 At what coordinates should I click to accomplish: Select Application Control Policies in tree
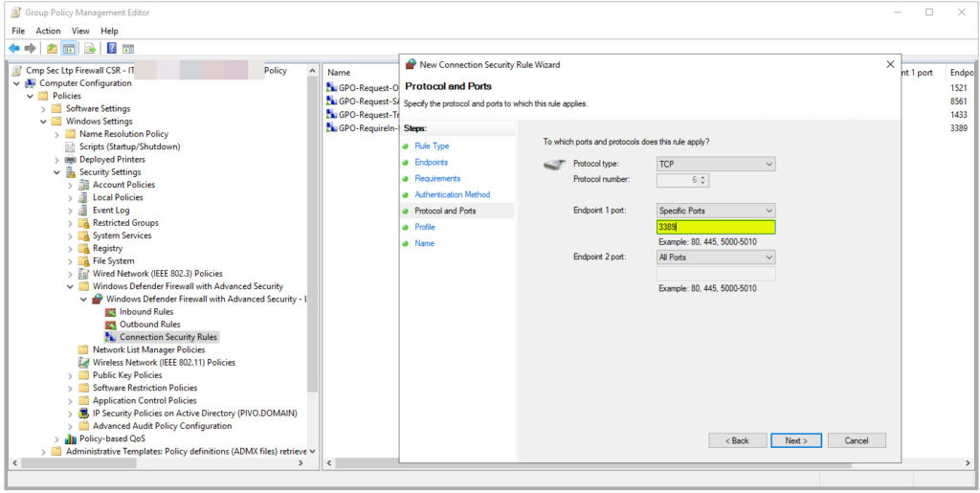145,400
